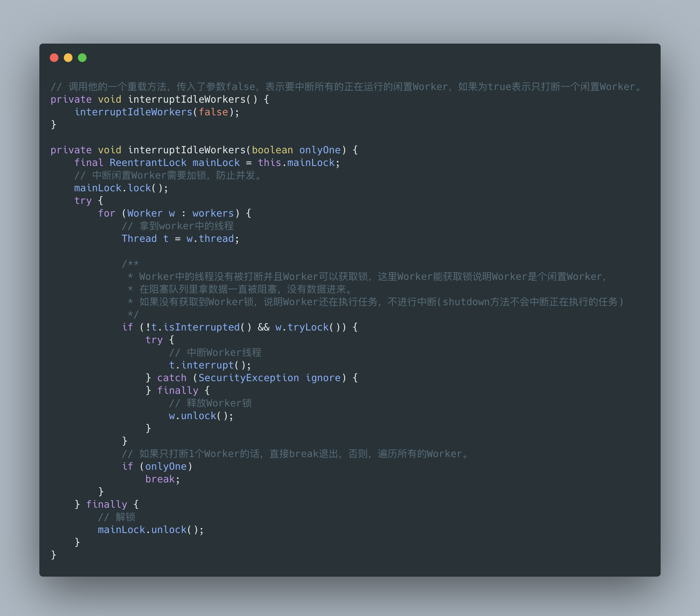Select comment '// 拿到worker中的线程'
700x616 pixels.
(x=178, y=226)
